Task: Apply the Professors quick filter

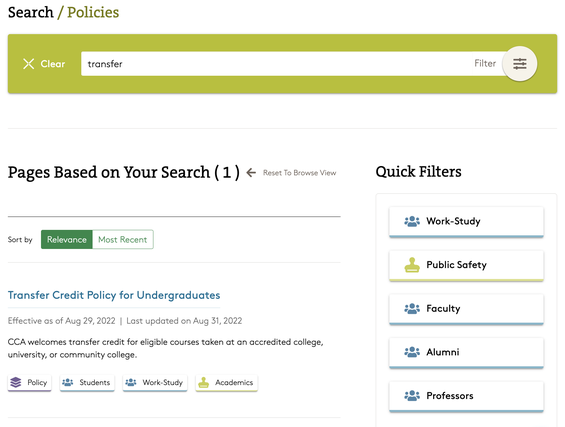Action: pyautogui.click(x=466, y=396)
